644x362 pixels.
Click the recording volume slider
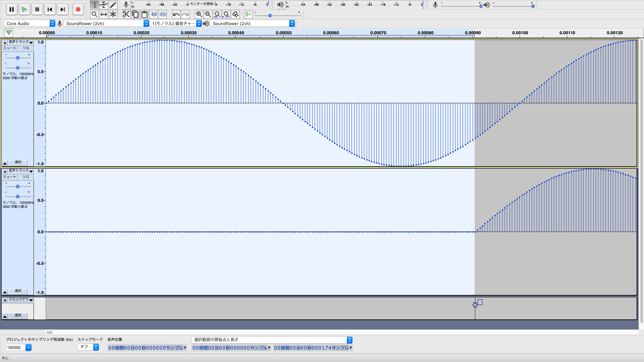[x=462, y=6]
